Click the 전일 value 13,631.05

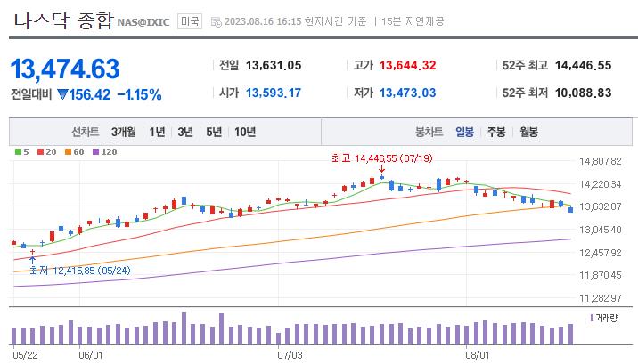[274, 65]
